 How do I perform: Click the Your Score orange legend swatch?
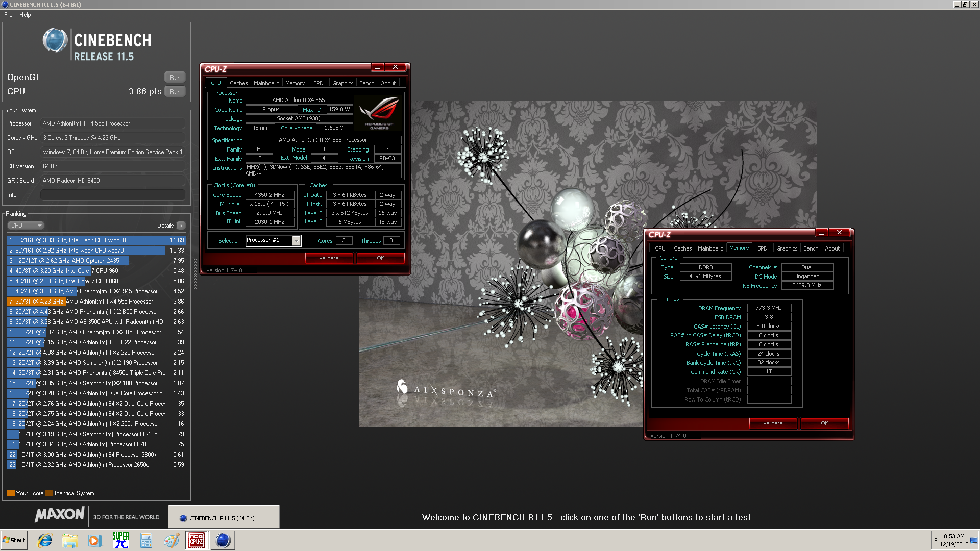click(x=11, y=493)
